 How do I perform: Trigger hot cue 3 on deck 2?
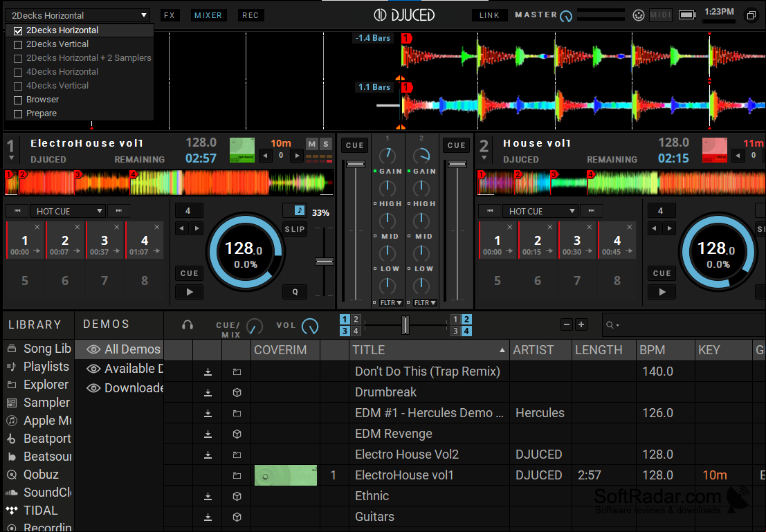point(577,240)
